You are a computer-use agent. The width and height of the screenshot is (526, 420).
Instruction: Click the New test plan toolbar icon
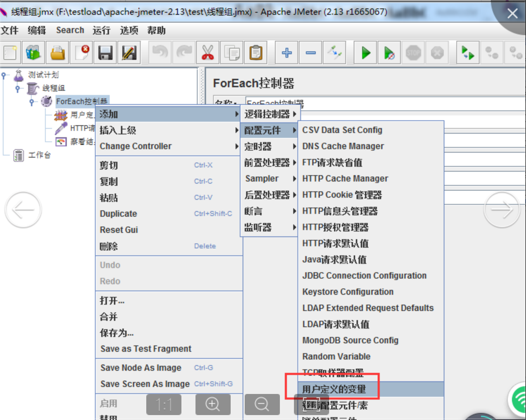pos(10,53)
